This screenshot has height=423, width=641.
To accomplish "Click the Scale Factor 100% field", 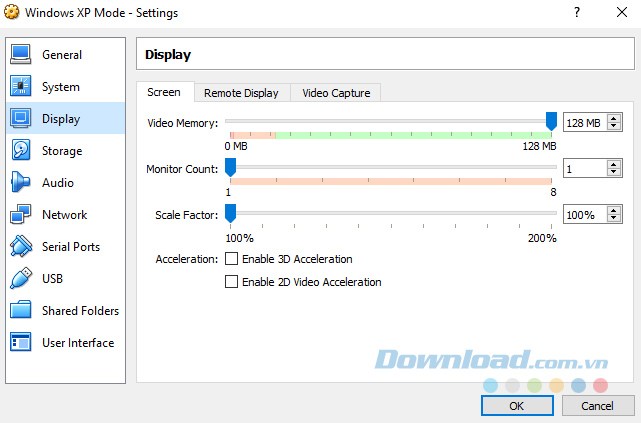I will 585,215.
